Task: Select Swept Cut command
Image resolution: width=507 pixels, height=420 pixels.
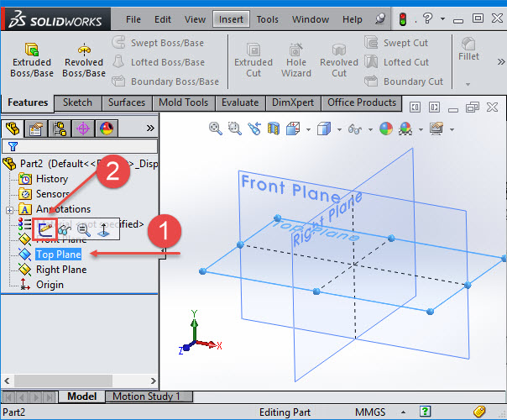Action: [x=396, y=43]
